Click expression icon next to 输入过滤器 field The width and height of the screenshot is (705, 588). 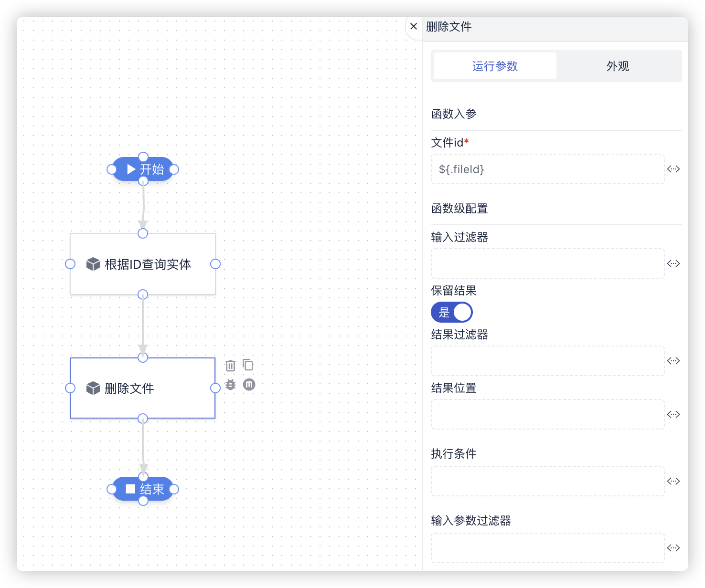click(673, 263)
